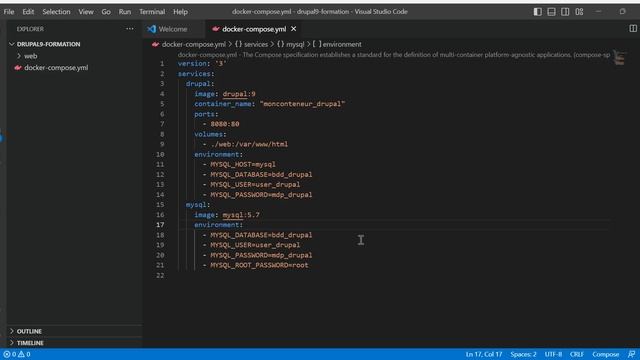Click UTF-8 encoding status
The image size is (640, 360).
tap(553, 354)
